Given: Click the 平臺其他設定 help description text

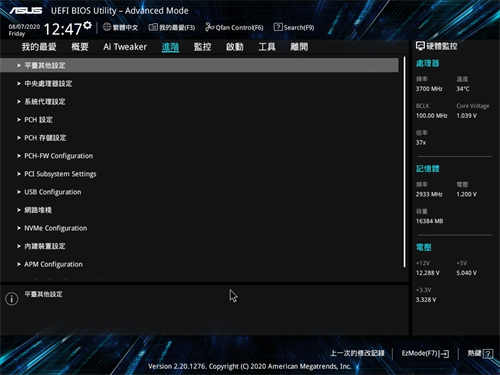Looking at the screenshot, I should 43,294.
